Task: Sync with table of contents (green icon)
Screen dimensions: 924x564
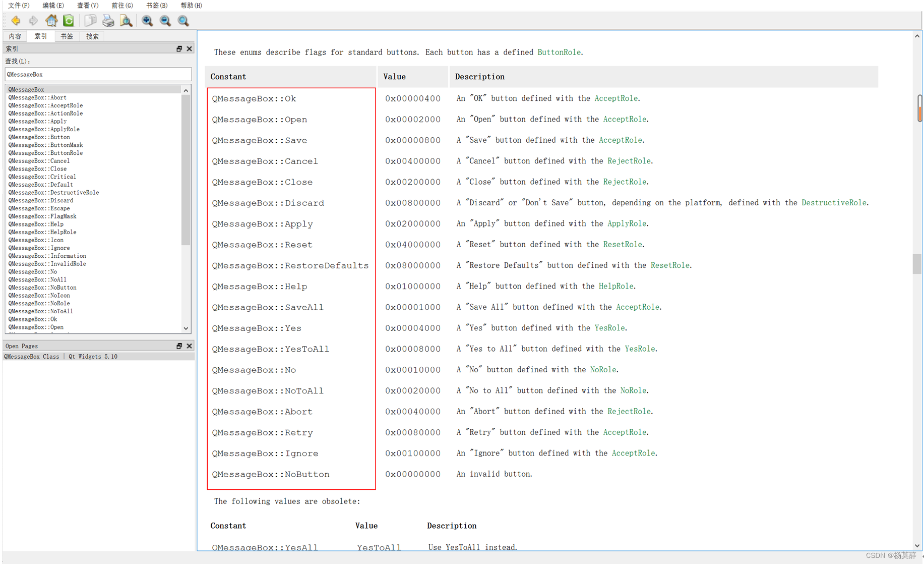Action: click(69, 21)
